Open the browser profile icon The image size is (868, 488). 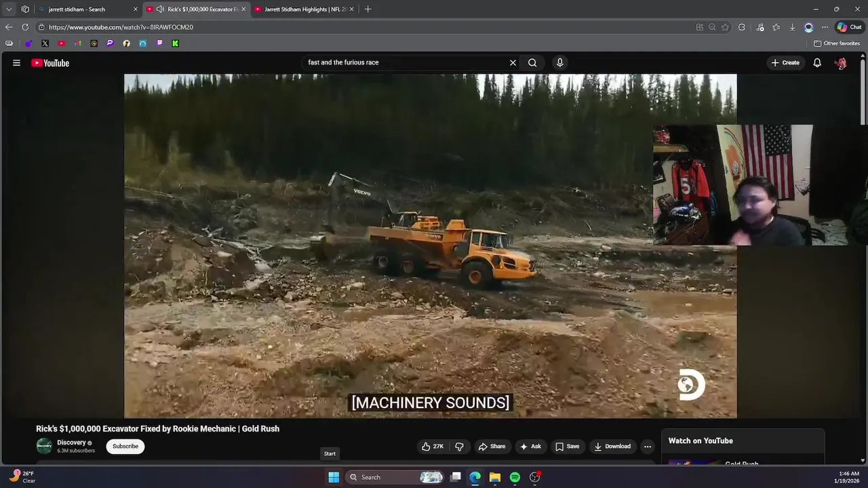pyautogui.click(x=808, y=27)
